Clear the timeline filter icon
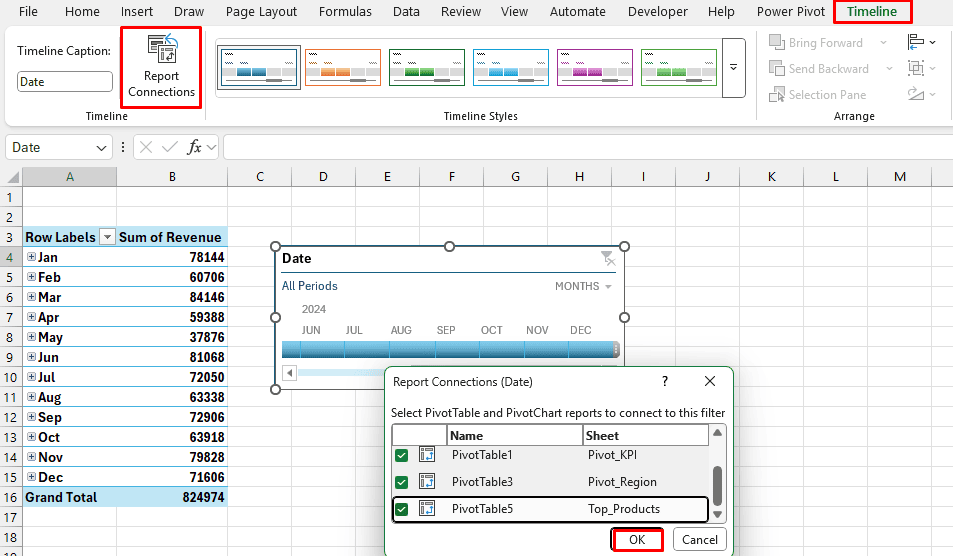This screenshot has height=556, width=953. tap(608, 259)
